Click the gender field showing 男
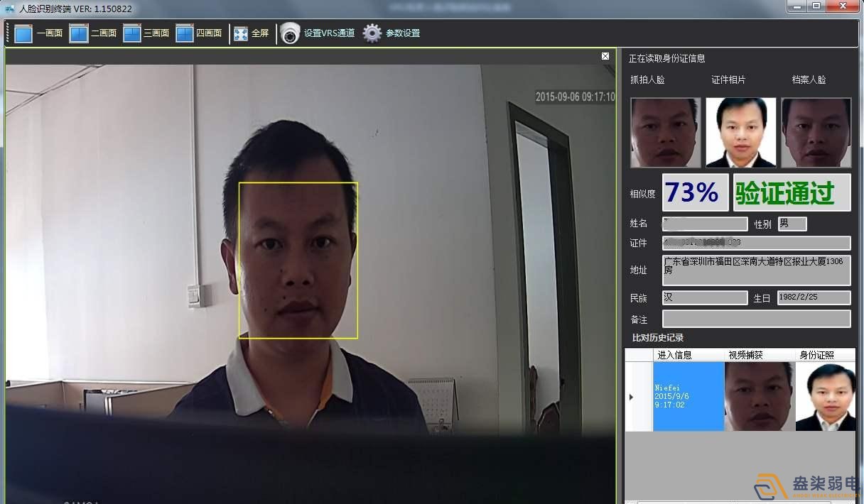 point(792,224)
